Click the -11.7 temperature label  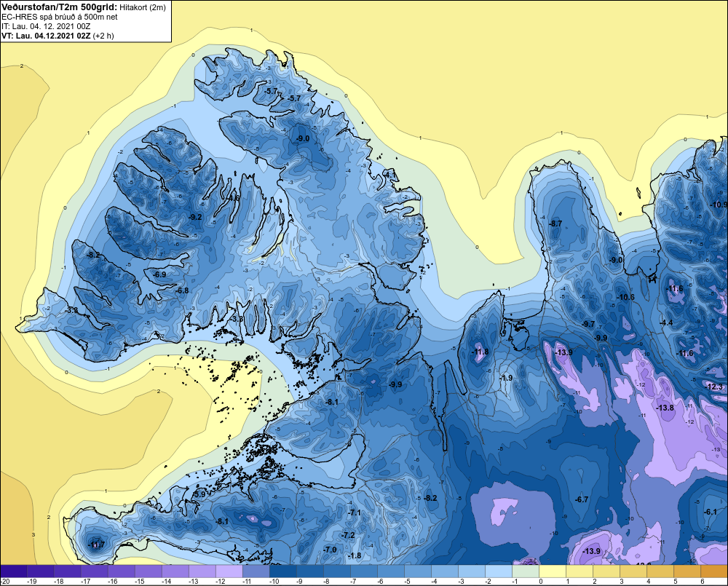pos(97,545)
